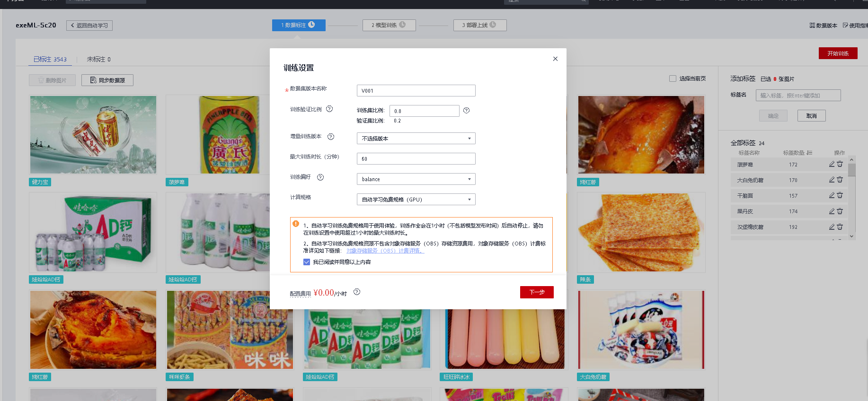868x401 pixels.
Task: Select step 1 数据标注
Action: tap(299, 25)
